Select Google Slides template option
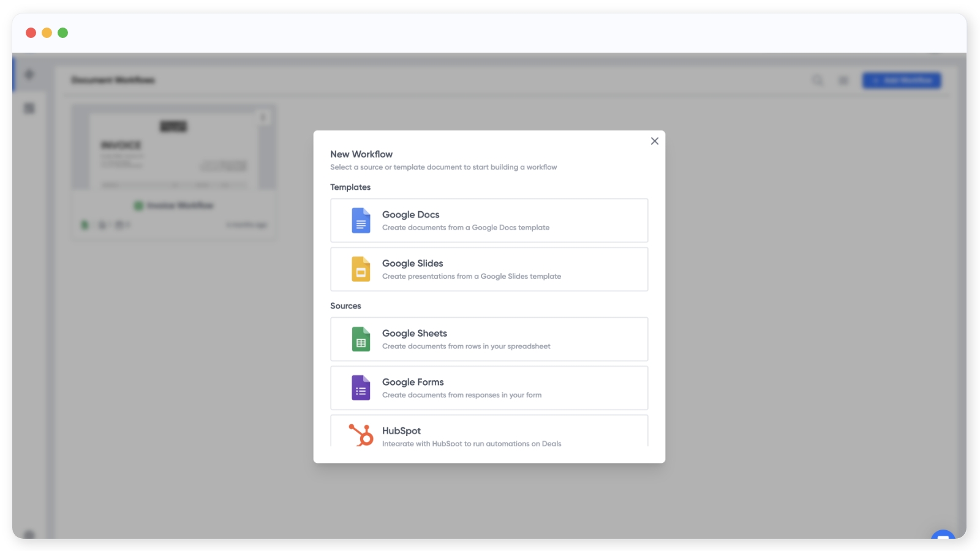 489,269
